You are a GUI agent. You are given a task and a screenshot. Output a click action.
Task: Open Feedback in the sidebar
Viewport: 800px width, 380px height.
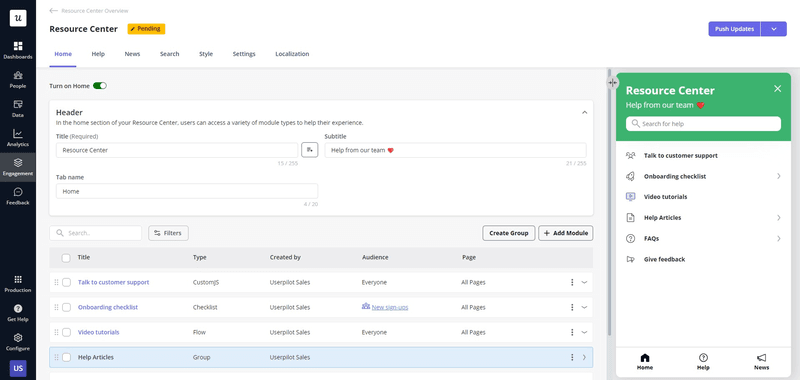point(18,196)
